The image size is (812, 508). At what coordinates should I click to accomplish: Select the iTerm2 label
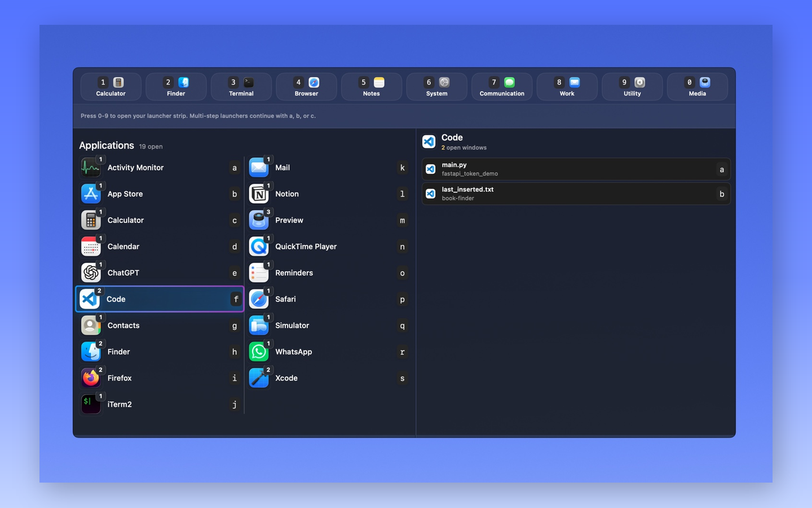(120, 404)
